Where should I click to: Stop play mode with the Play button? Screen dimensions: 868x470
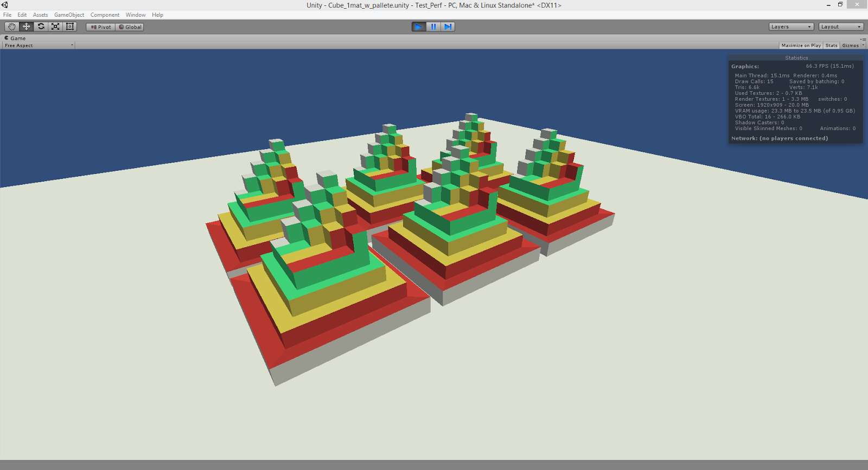point(419,27)
